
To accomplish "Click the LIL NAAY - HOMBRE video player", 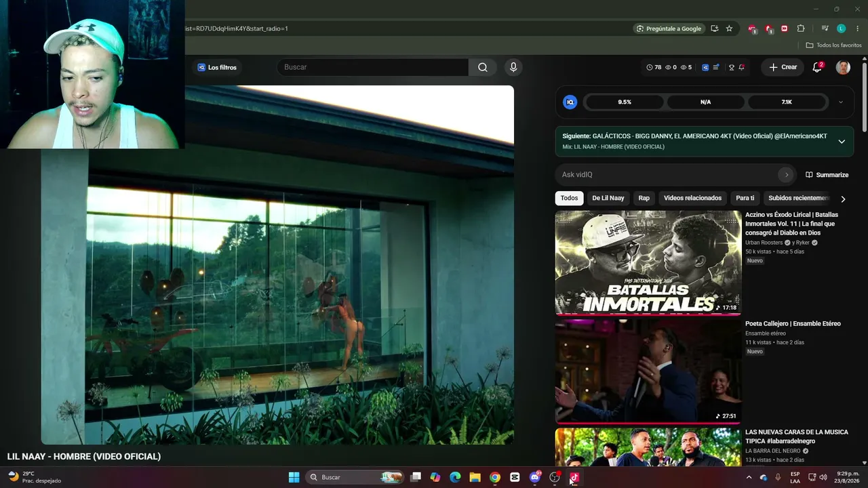I will tap(277, 265).
